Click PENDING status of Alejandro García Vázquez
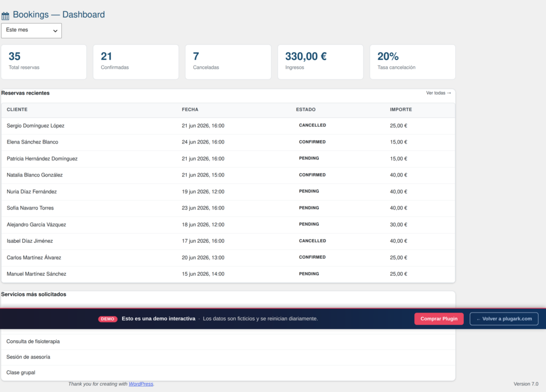This screenshot has width=546, height=392. pos(309,225)
